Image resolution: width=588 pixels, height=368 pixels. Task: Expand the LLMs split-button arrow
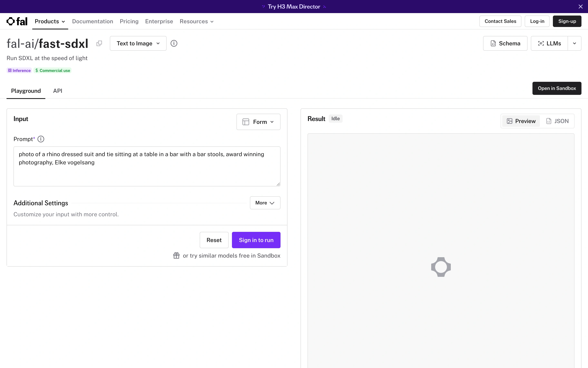(574, 43)
